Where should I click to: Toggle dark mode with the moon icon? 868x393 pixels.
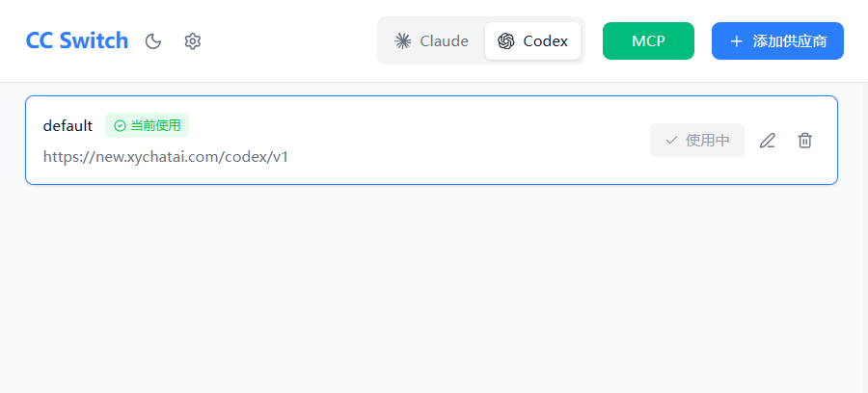[152, 41]
